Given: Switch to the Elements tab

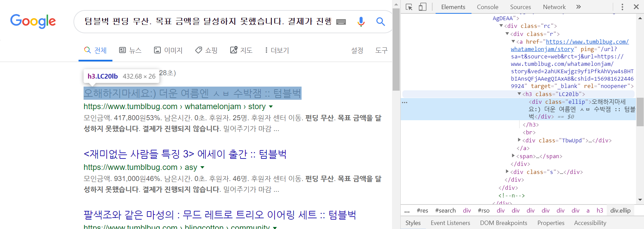Looking at the screenshot, I should (453, 7).
